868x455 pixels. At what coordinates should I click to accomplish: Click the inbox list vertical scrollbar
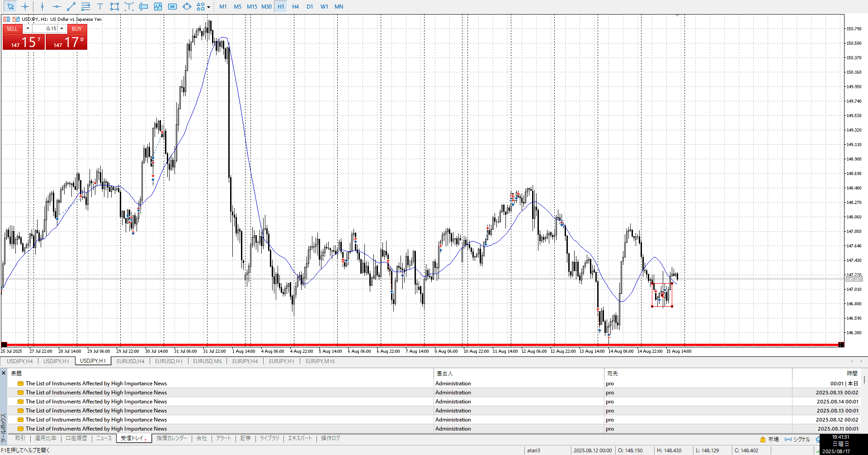pos(864,380)
